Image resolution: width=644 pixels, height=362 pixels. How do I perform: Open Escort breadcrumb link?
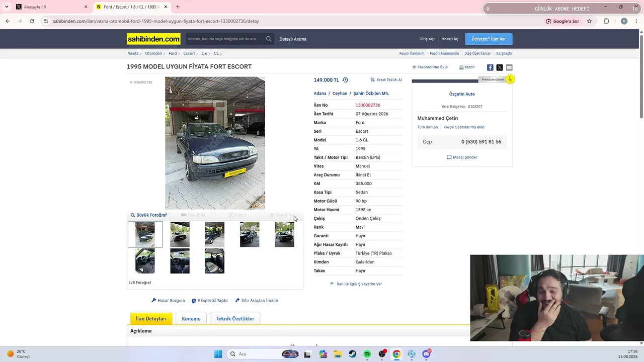click(x=189, y=53)
